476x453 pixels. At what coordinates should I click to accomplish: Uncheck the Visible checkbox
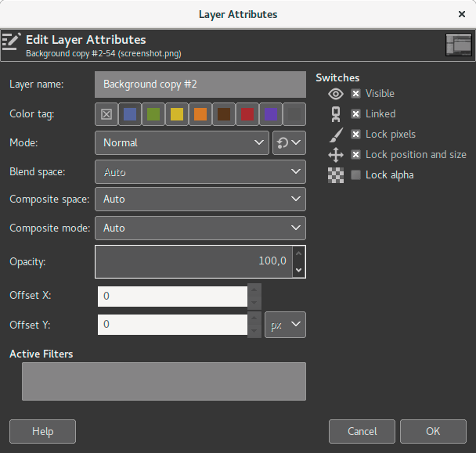point(356,94)
